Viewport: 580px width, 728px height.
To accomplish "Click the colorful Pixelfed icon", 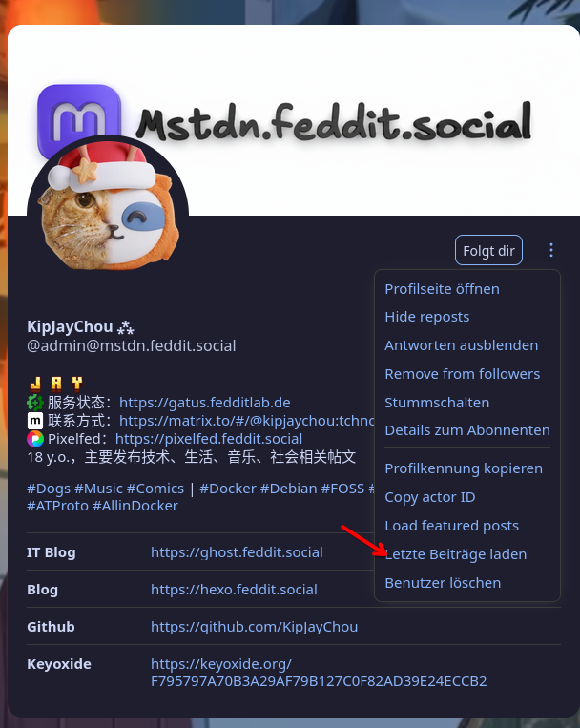I will (x=35, y=439).
